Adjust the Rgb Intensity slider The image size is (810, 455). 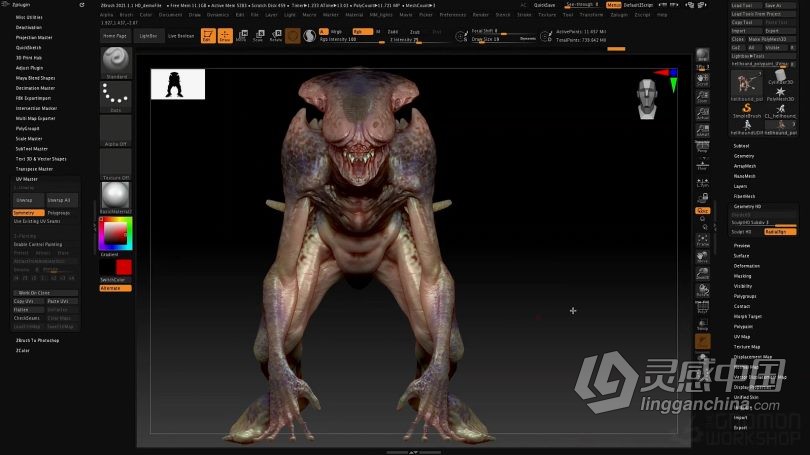(352, 40)
